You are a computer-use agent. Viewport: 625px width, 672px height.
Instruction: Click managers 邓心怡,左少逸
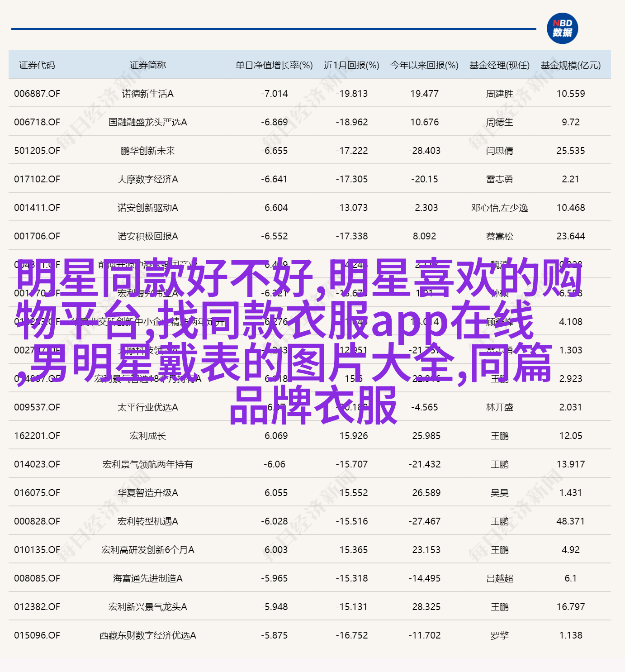(x=500, y=208)
